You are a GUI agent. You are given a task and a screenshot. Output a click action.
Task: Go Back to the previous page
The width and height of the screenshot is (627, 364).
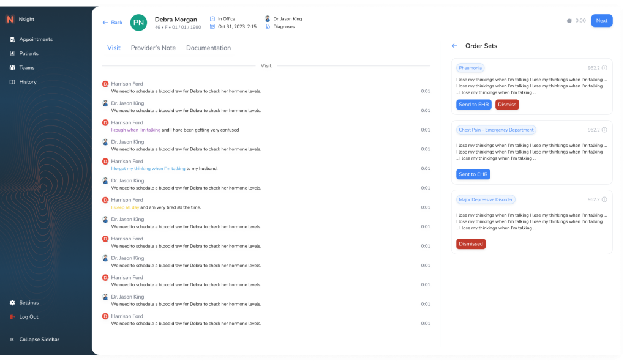tap(112, 23)
